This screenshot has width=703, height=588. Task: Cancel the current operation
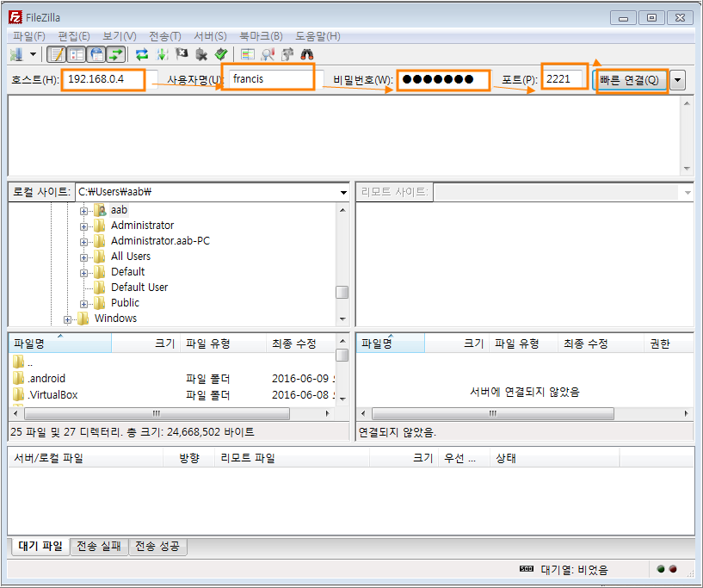point(182,55)
